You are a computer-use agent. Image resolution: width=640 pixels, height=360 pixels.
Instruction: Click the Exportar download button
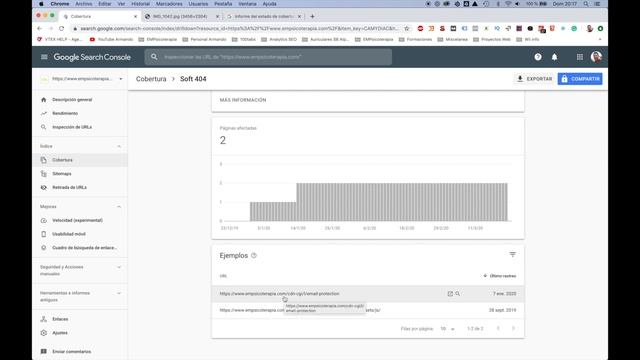534,79
